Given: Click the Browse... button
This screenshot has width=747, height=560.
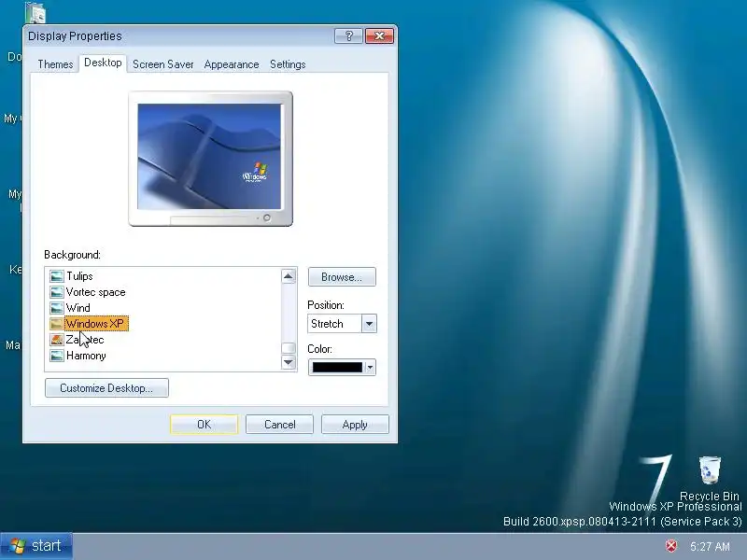Looking at the screenshot, I should tap(342, 277).
